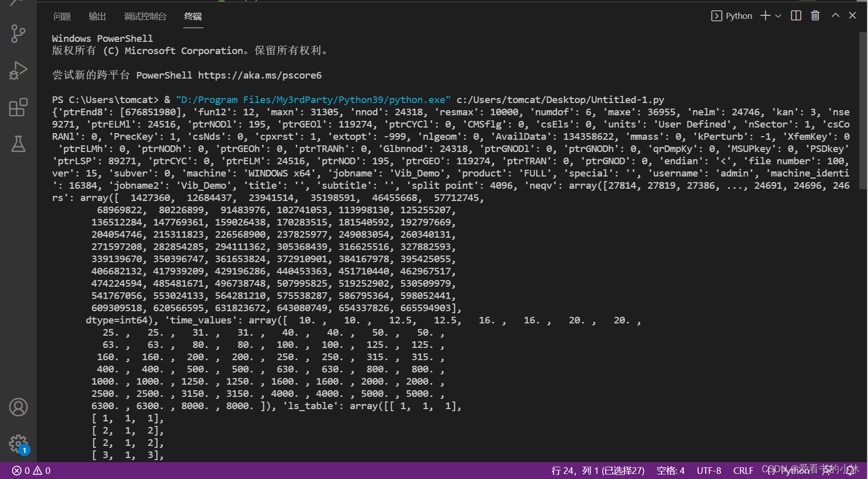
Task: Click the value 665594903 in array
Action: (425, 308)
